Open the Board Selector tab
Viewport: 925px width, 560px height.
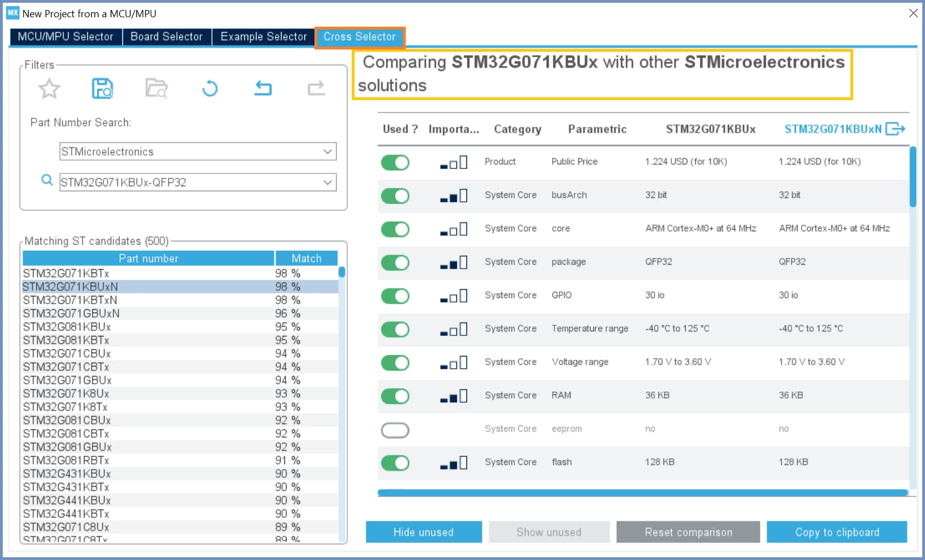(x=166, y=37)
